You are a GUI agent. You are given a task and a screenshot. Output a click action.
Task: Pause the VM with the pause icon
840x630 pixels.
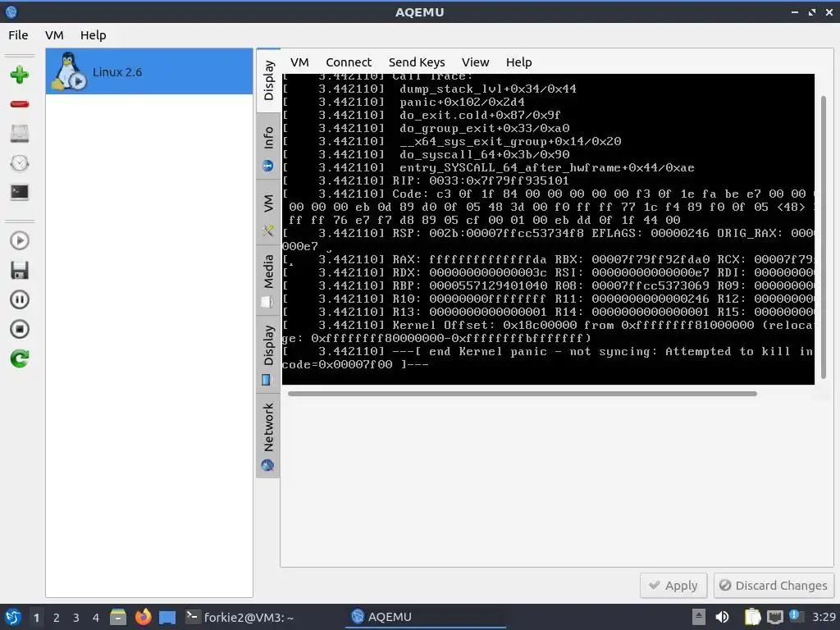20,299
